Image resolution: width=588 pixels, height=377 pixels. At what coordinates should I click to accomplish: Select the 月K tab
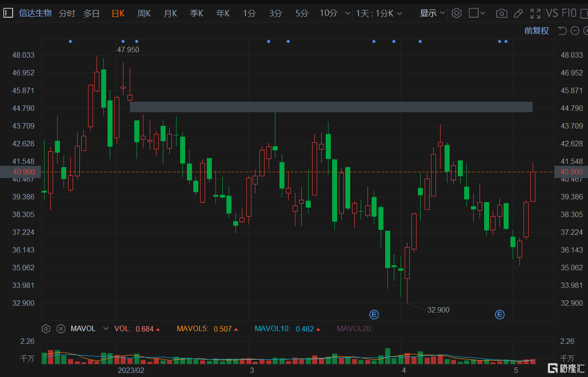coord(170,13)
